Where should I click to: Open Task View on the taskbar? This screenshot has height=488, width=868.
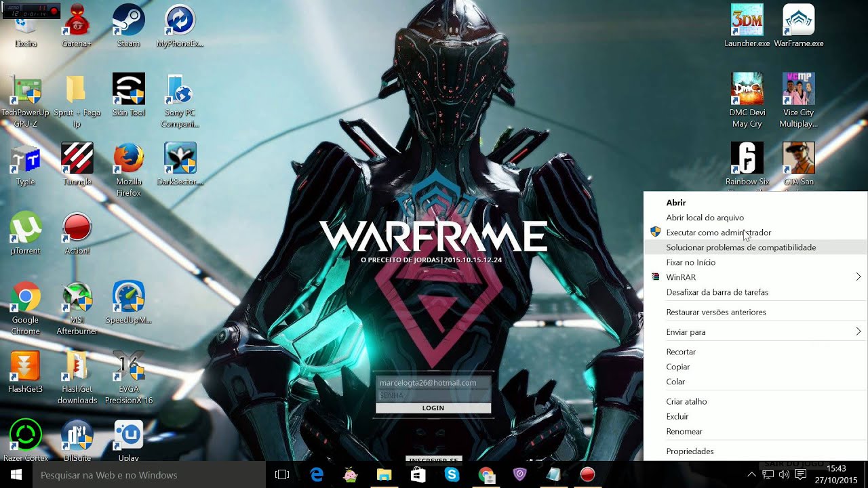282,474
